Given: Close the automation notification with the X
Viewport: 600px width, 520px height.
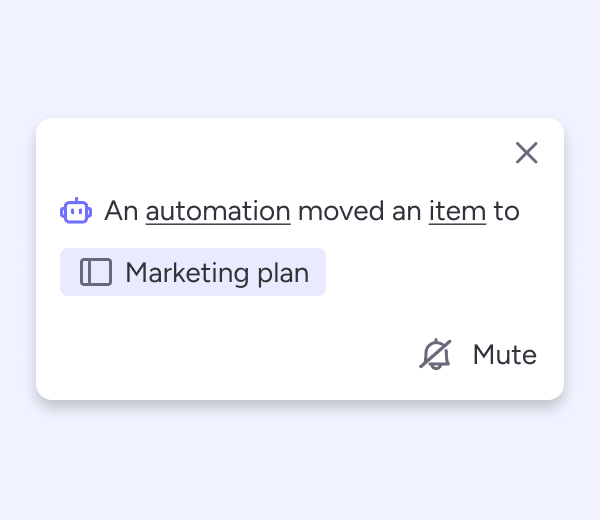Looking at the screenshot, I should [527, 153].
